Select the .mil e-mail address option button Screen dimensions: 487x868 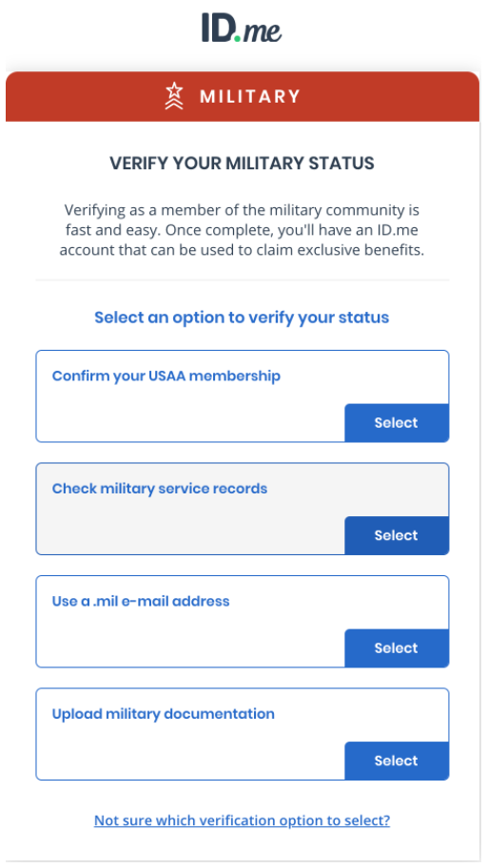coord(397,648)
